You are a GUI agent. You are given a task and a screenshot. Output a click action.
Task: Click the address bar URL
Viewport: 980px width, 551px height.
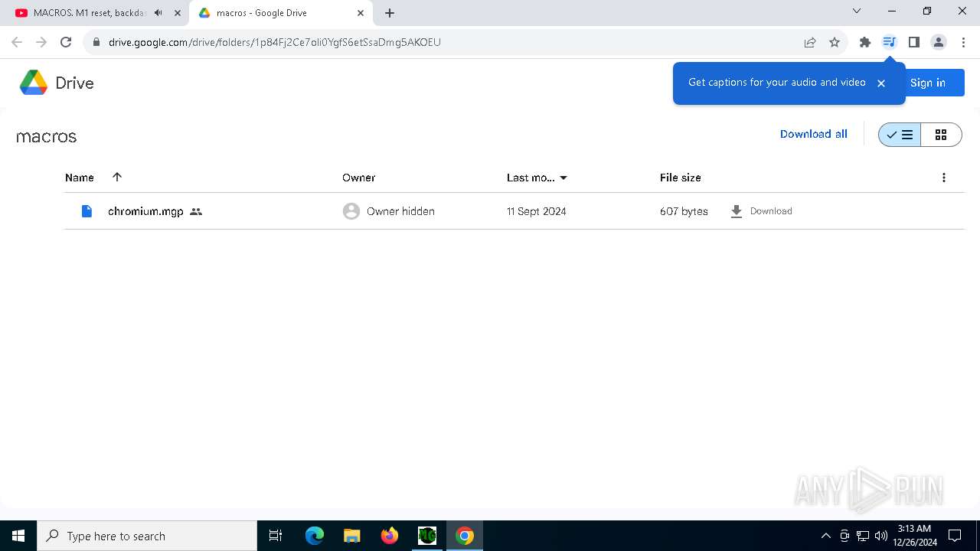(x=275, y=42)
